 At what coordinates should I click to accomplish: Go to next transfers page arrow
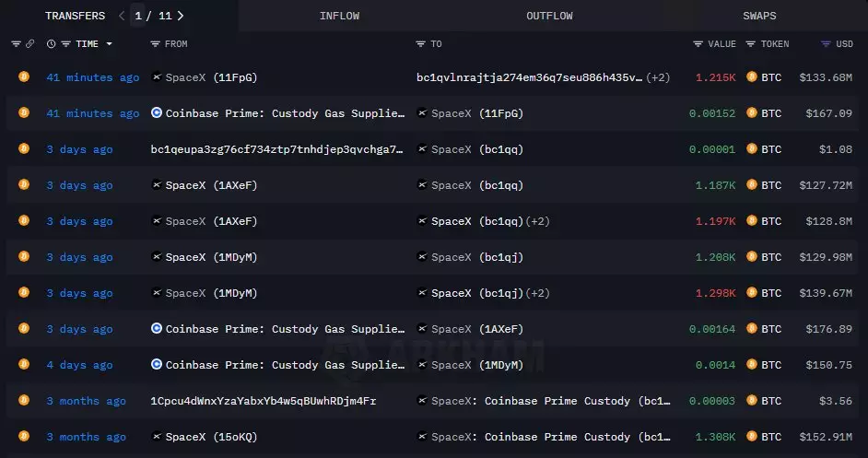181,16
